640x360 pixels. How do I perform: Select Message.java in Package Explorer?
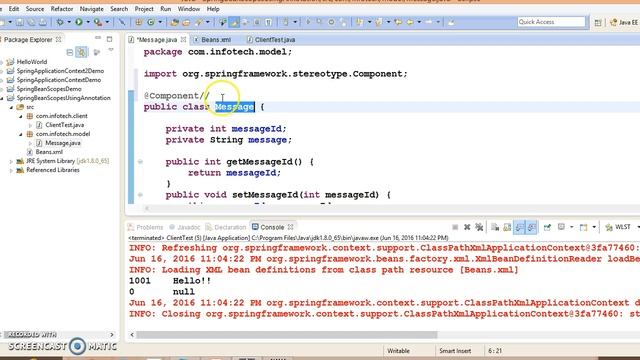[62, 143]
